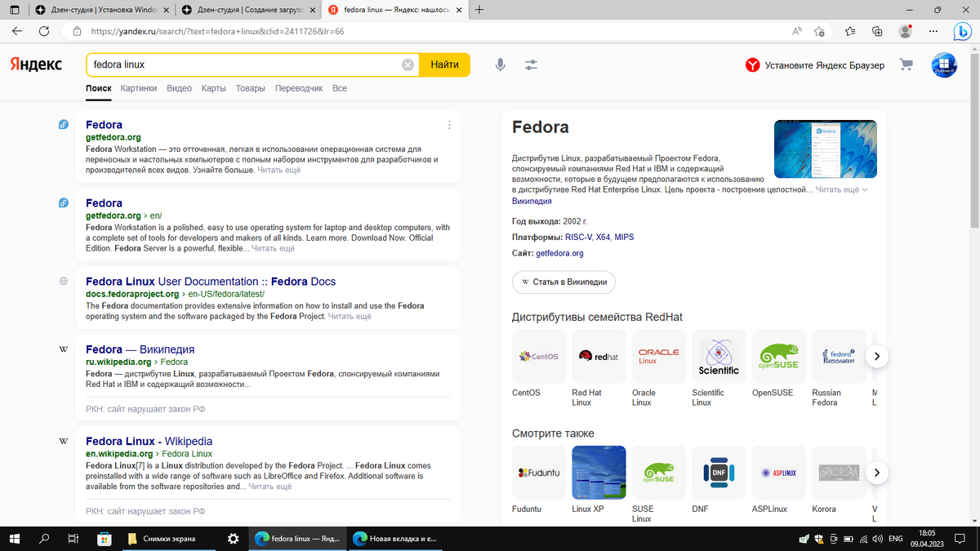The image size is (980, 551).
Task: Click the MIPS platform link
Action: click(x=624, y=237)
